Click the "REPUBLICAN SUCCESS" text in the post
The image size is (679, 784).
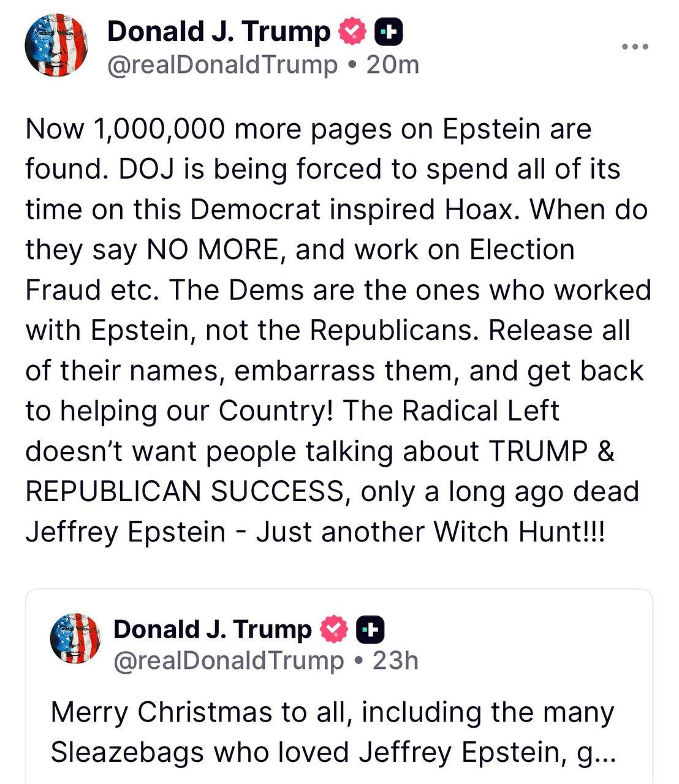[184, 491]
